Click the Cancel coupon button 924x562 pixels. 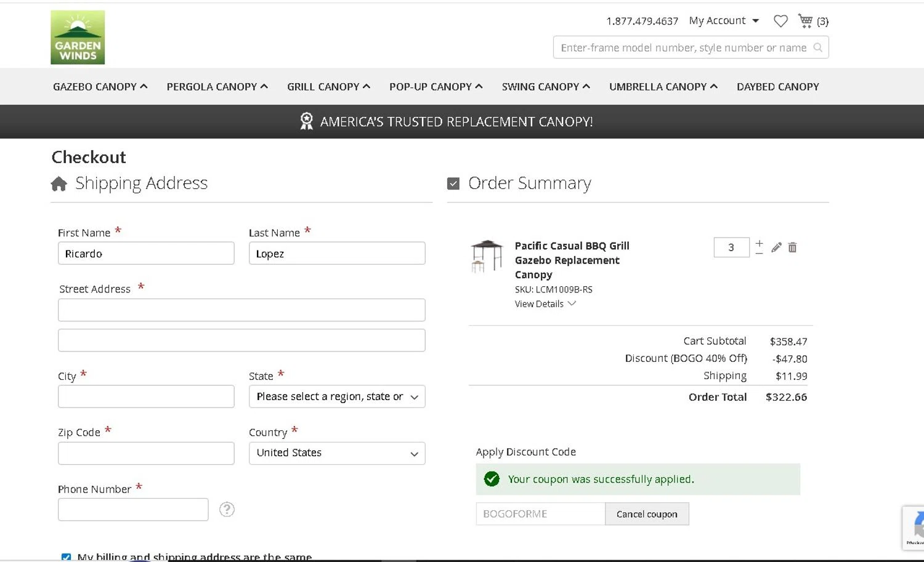click(647, 514)
